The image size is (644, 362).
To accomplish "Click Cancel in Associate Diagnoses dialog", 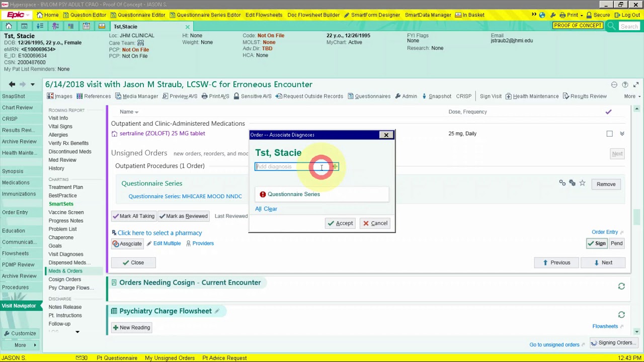I will tap(375, 223).
